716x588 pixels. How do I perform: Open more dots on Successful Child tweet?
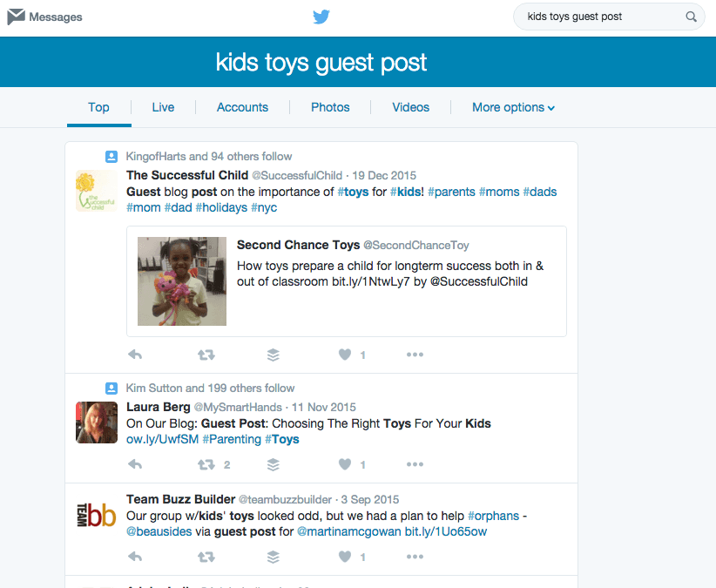tap(415, 355)
